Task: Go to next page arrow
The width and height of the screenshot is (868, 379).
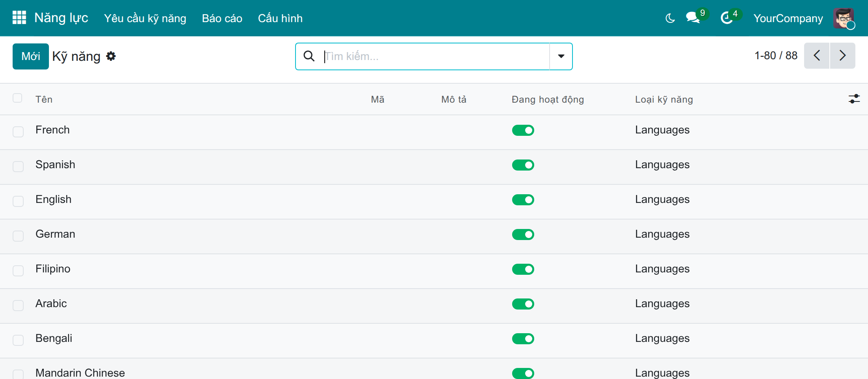Action: (842, 56)
